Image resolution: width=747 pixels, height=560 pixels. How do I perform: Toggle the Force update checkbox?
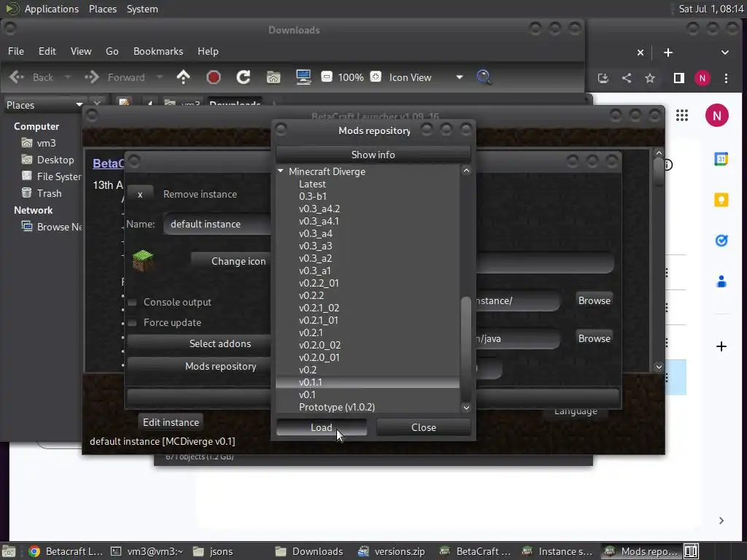(x=133, y=322)
